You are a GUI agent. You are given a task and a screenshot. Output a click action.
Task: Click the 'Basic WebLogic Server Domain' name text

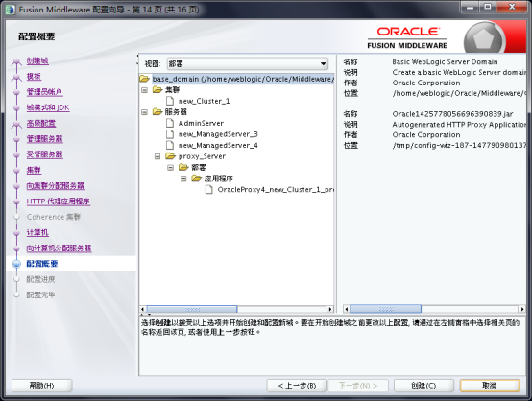click(445, 62)
